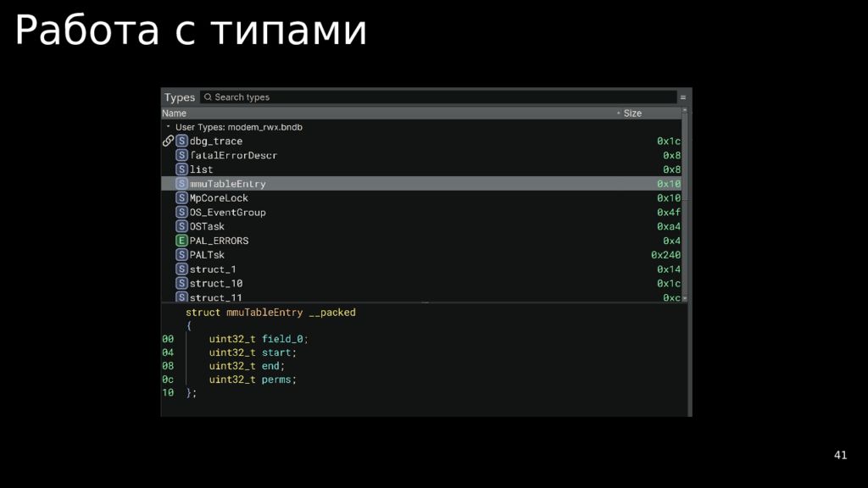This screenshot has height=488, width=868.
Task: Click the struct icon beside struct_10
Action: (x=181, y=284)
